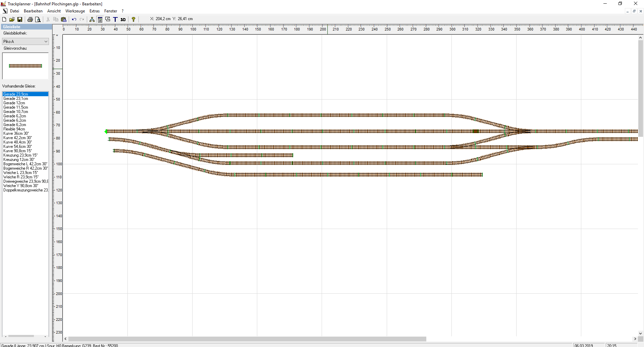Toggle the Gleisliste panel toolbar icon
This screenshot has width=644, height=347.
tap(100, 19)
